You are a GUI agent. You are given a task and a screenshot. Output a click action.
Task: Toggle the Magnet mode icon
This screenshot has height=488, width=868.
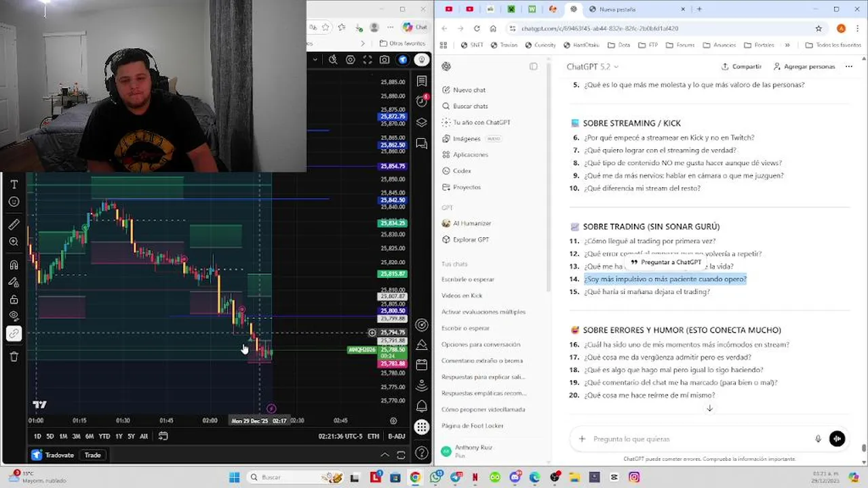pos(14,265)
